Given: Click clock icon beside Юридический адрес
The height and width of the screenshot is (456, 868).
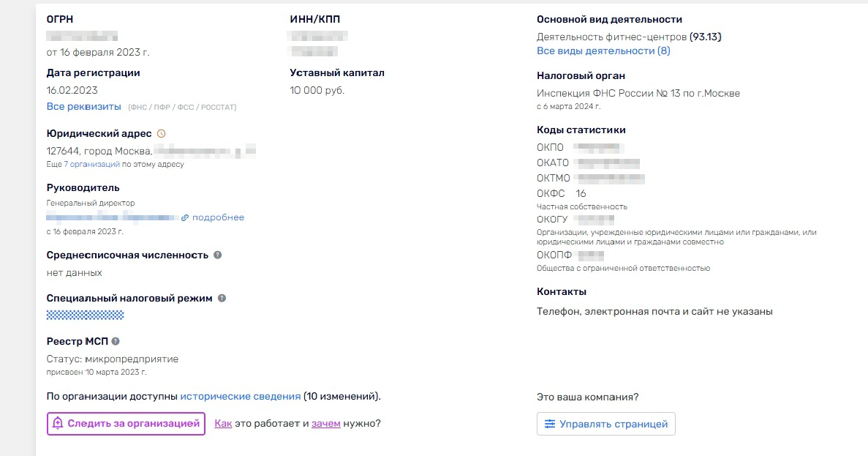Looking at the screenshot, I should point(161,133).
